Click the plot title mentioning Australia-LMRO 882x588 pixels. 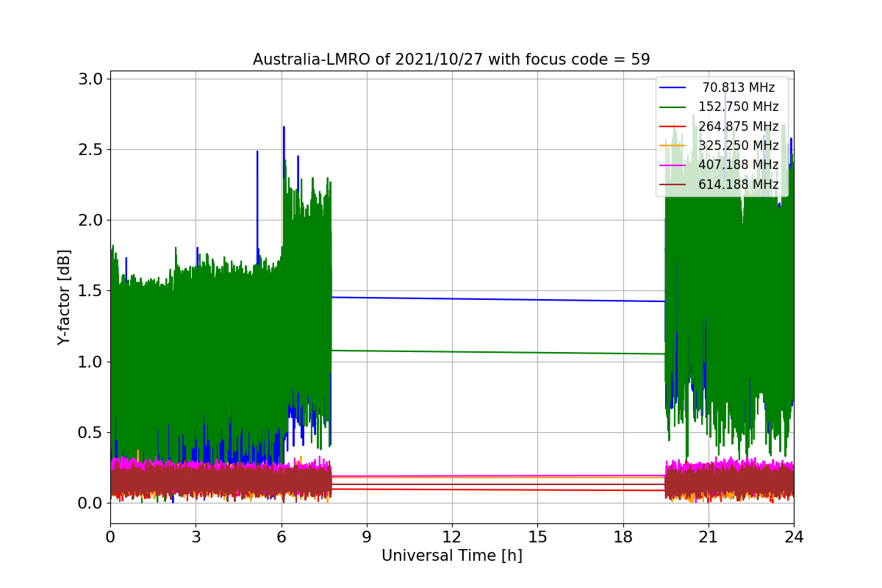pyautogui.click(x=451, y=60)
